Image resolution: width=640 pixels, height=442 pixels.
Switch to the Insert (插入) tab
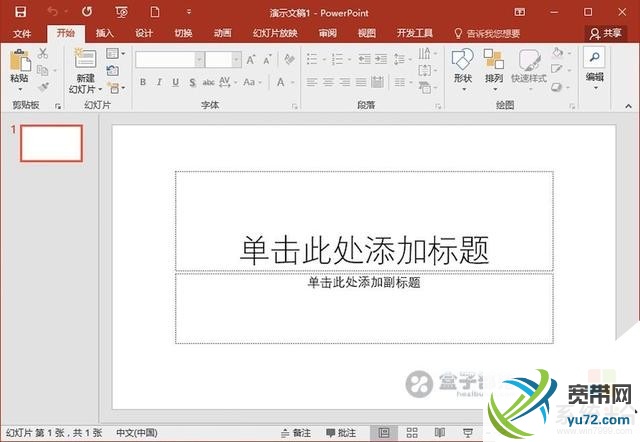[105, 33]
